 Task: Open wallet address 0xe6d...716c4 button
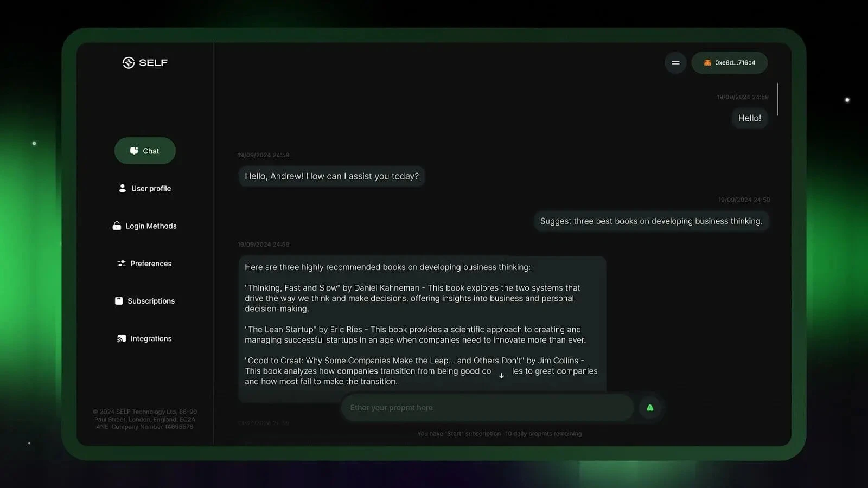(x=729, y=63)
